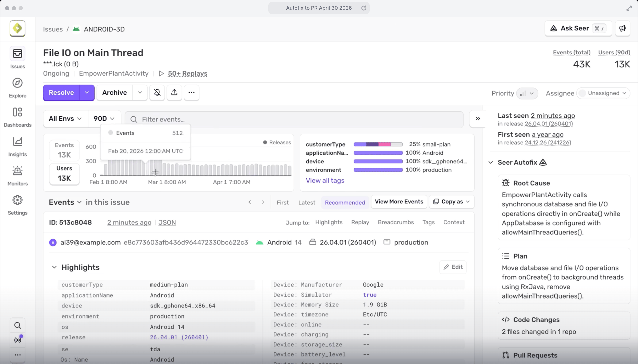Click the Issues breadcrumb link
This screenshot has width=638, height=364.
point(53,29)
